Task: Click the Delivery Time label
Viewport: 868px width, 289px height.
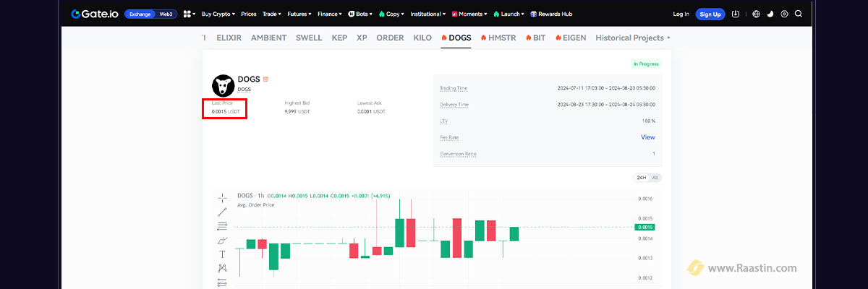Action: (x=454, y=105)
